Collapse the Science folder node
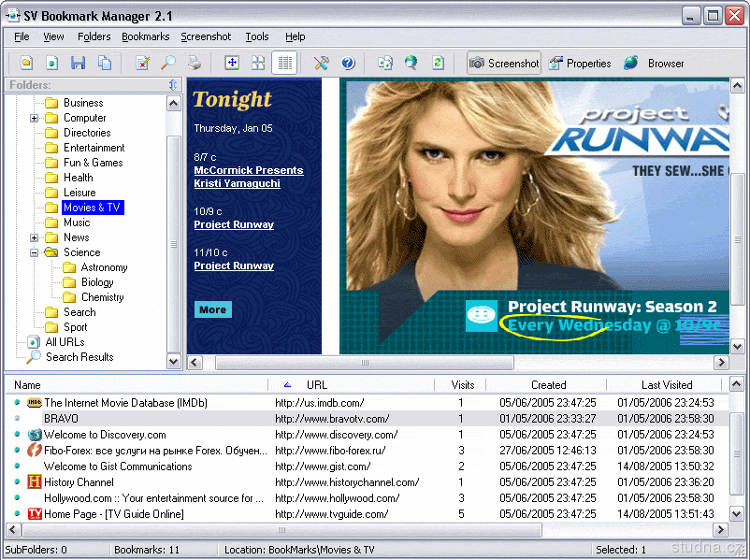This screenshot has width=750, height=560. [35, 252]
